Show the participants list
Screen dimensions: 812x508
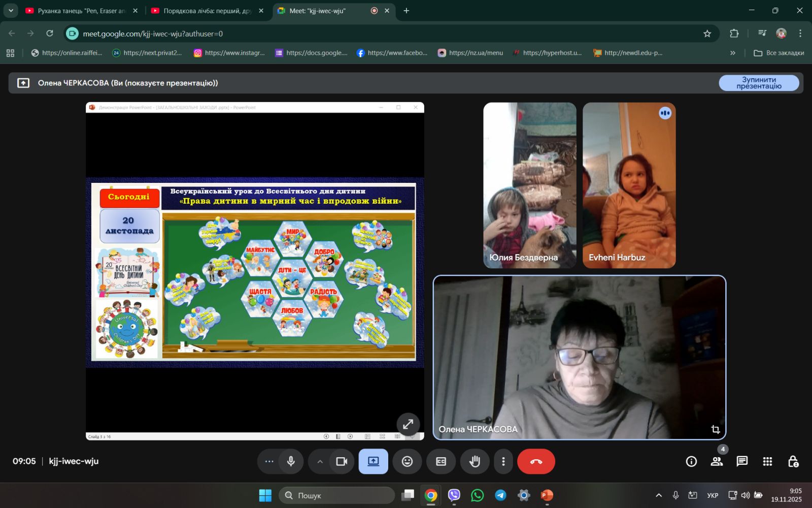click(717, 461)
